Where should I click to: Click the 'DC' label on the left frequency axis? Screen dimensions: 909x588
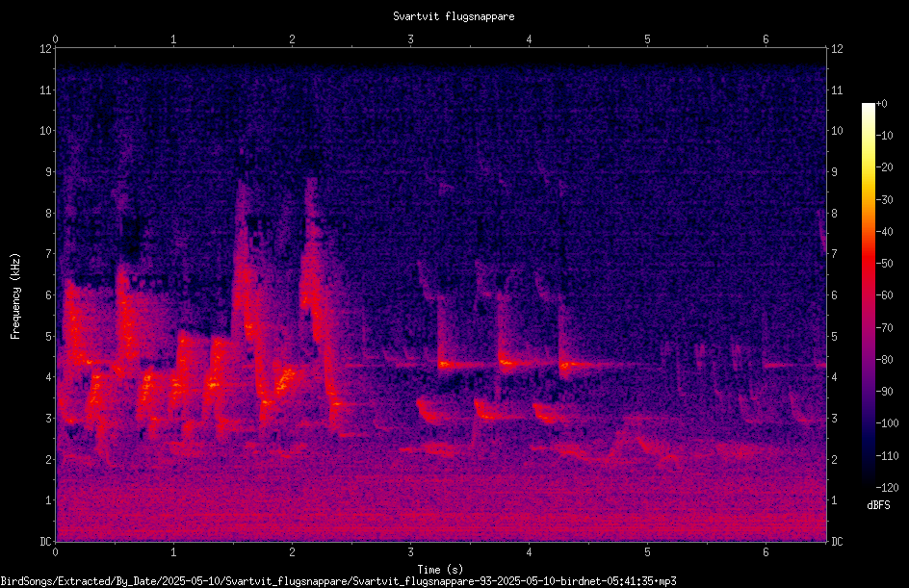(x=45, y=542)
